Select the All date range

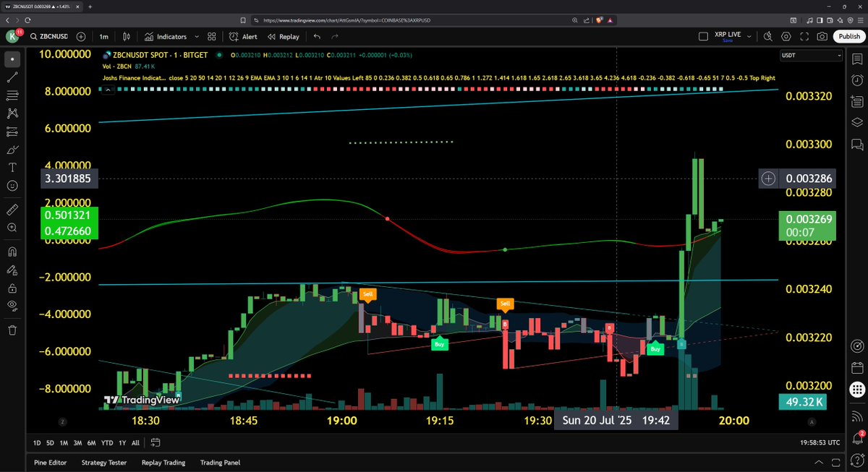tap(137, 442)
